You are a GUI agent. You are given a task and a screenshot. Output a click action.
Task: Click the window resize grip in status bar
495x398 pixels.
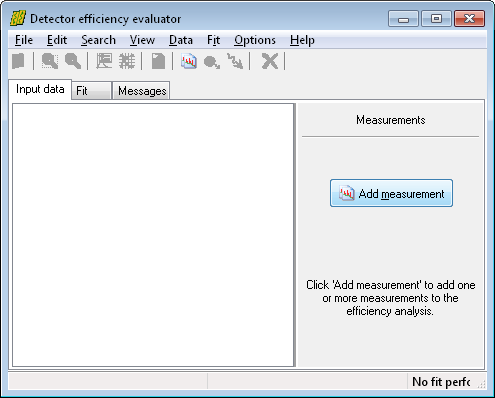(x=481, y=384)
